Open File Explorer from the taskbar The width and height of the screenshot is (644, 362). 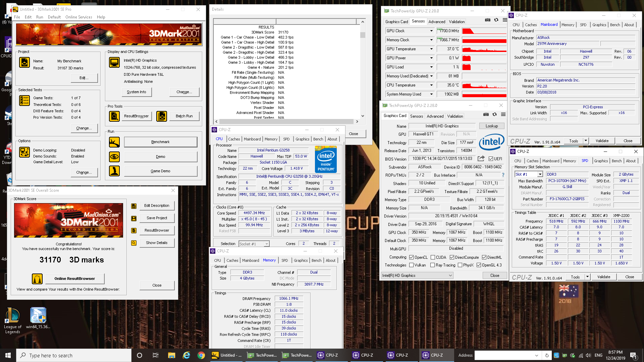click(x=172, y=355)
